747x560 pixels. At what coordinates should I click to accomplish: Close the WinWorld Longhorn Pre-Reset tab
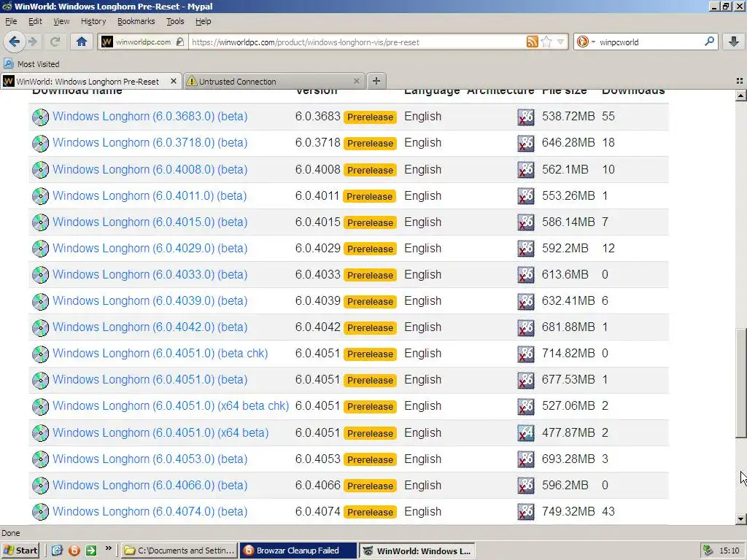174,82
